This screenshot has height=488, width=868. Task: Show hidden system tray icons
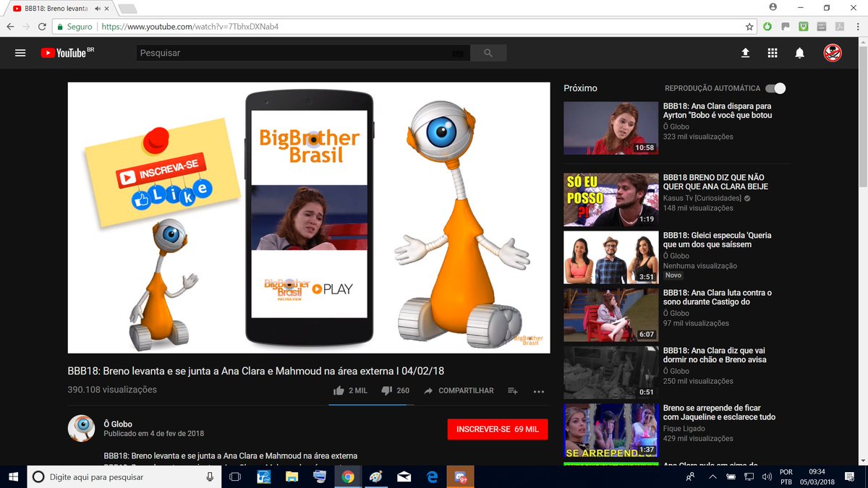click(713, 477)
